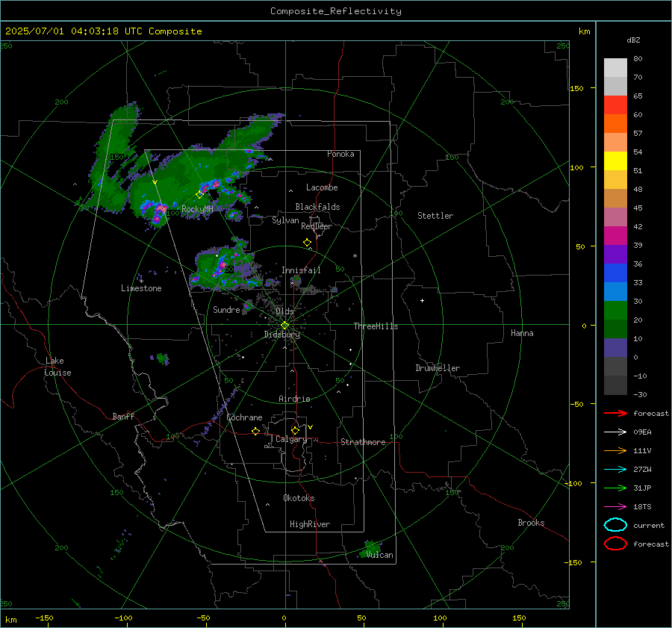Click the yellow diamond marker beside RockyMH

click(x=199, y=195)
